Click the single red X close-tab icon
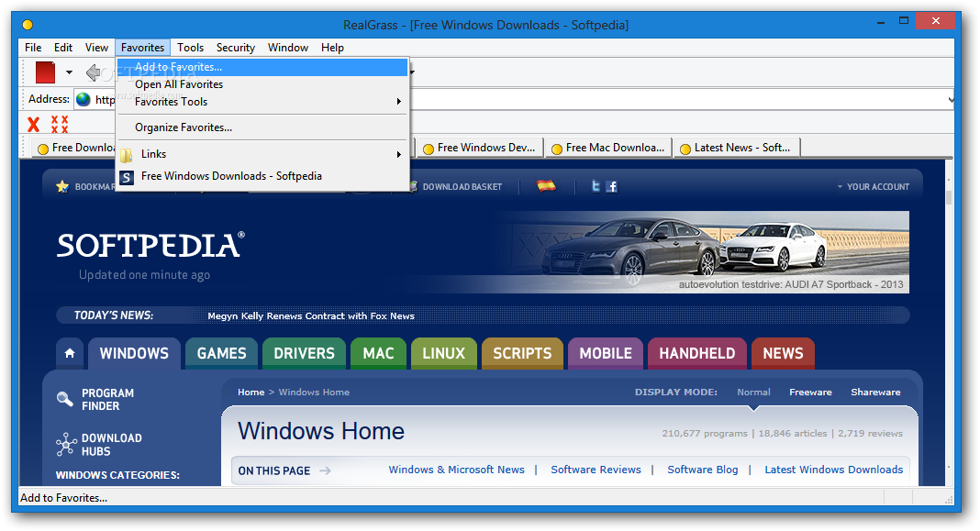This screenshot has width=980, height=531. coord(34,125)
